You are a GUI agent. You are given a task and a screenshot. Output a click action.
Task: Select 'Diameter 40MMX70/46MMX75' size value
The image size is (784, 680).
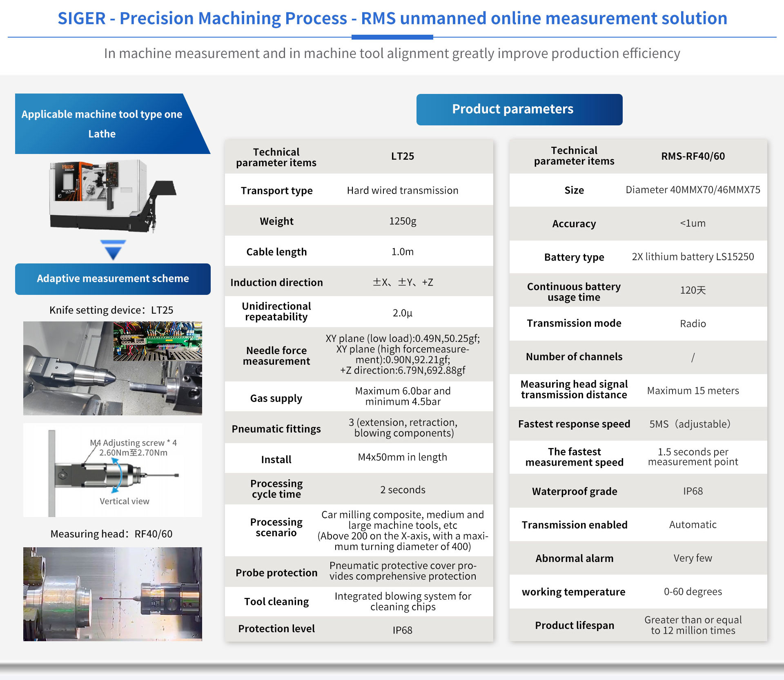(693, 190)
